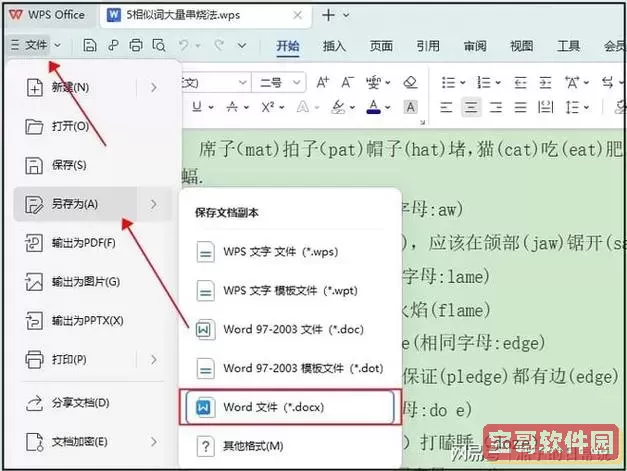Image resolution: width=627 pixels, height=471 pixels.
Task: Open the font color dropdown arrow
Action: [x=388, y=107]
